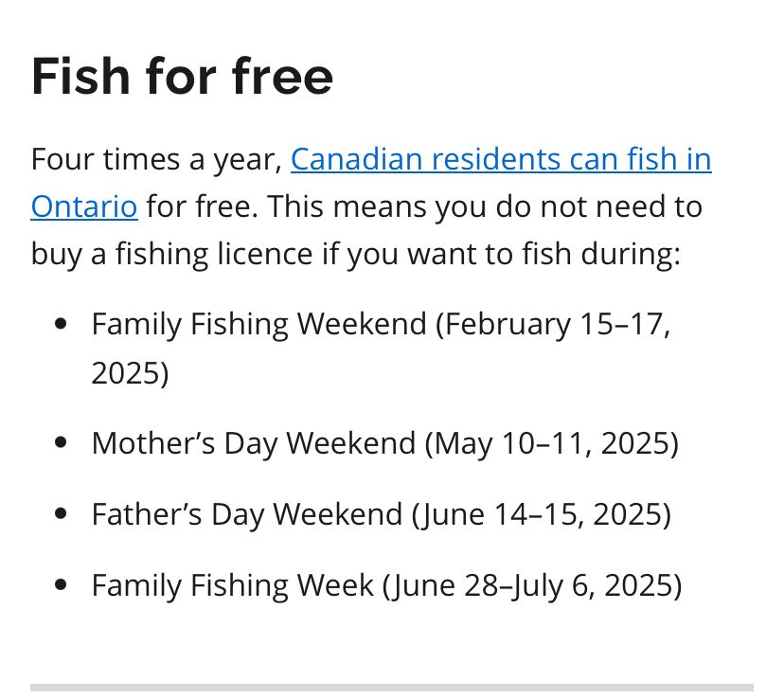The height and width of the screenshot is (699, 784).
Task: Click the bullet beside Family Fishing Week
Action: click(61, 585)
